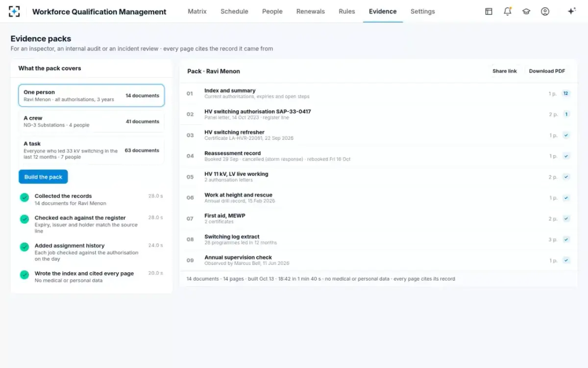Open HV switching authorisation SAP-33-0417 row
The width and height of the screenshot is (588, 368).
(x=378, y=114)
